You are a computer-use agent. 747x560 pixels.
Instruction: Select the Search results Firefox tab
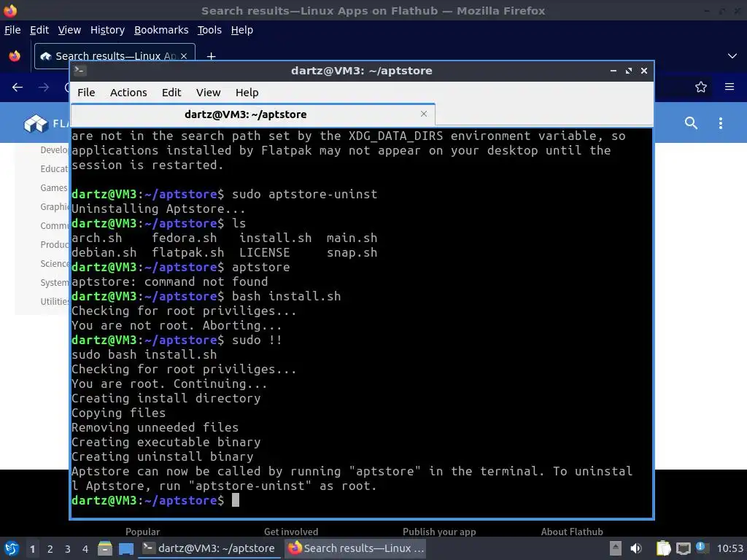[115, 56]
